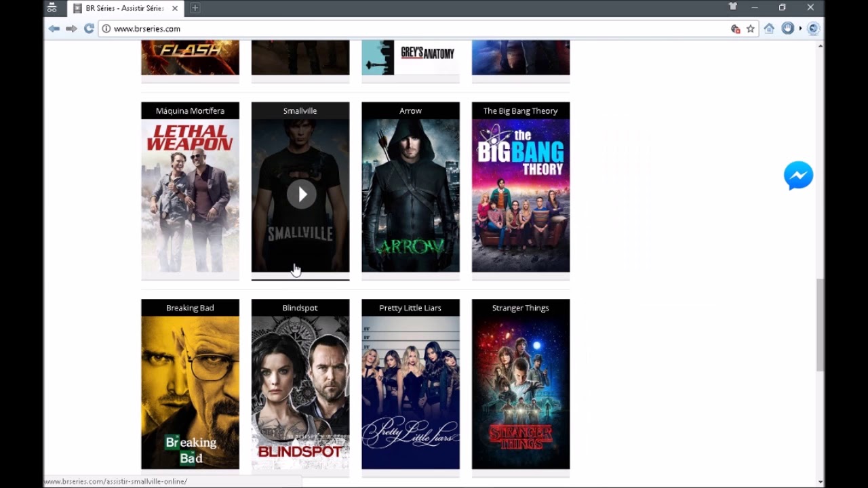The height and width of the screenshot is (488, 868).
Task: Bookmark the page with the star icon
Action: coord(751,28)
